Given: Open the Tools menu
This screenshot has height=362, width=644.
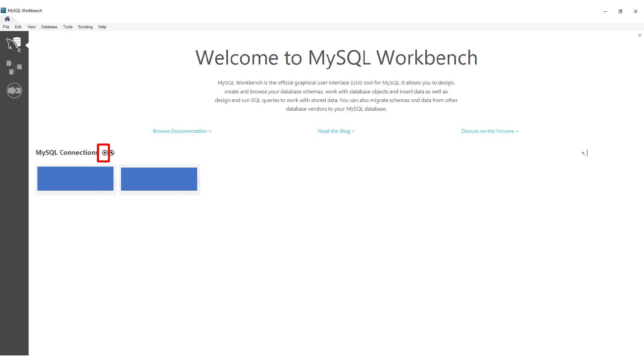Looking at the screenshot, I should (68, 27).
